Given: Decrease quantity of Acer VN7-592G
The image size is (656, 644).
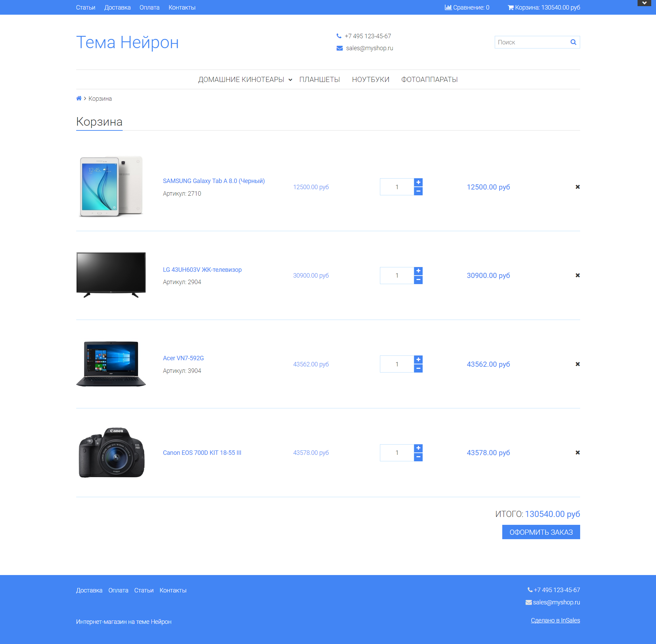Looking at the screenshot, I should [418, 368].
